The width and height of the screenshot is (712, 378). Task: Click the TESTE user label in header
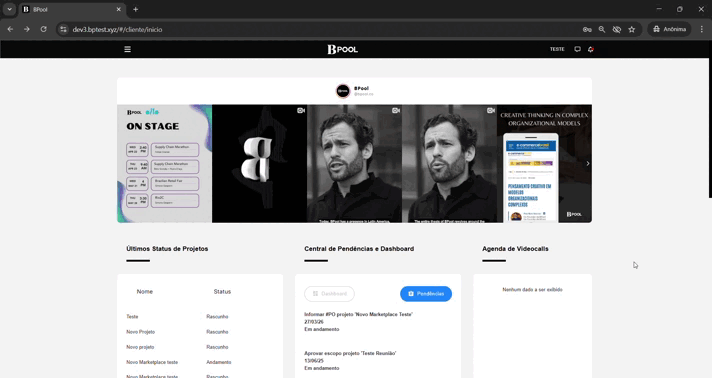click(x=557, y=49)
